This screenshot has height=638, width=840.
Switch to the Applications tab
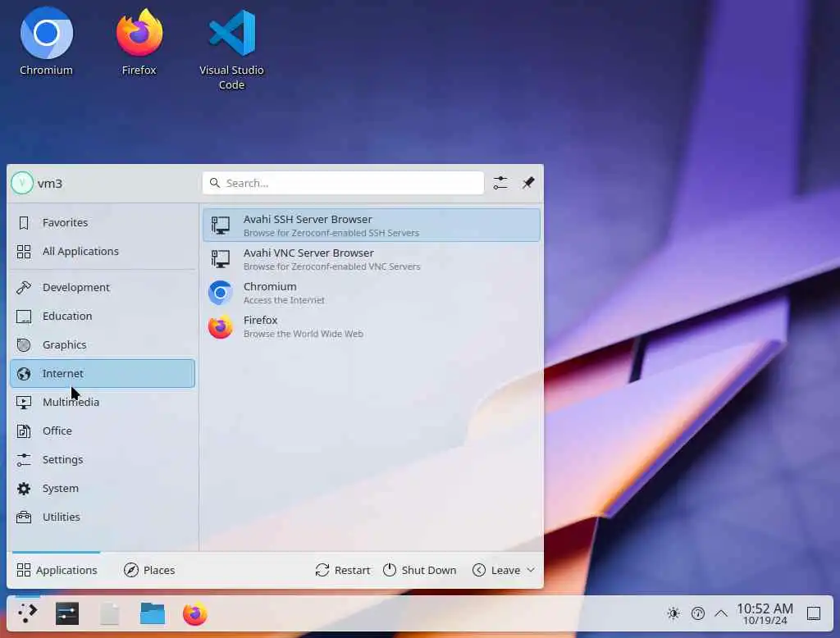click(x=57, y=570)
